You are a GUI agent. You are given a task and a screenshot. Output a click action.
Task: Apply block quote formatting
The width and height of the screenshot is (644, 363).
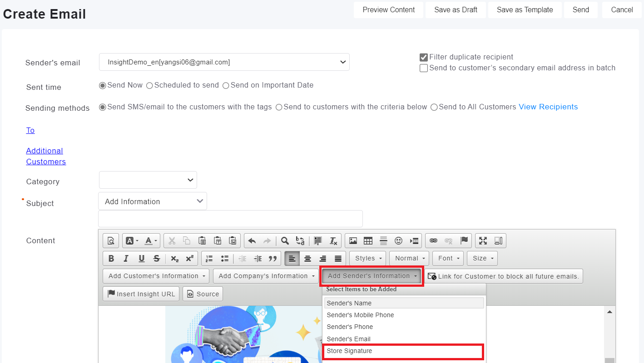(273, 258)
